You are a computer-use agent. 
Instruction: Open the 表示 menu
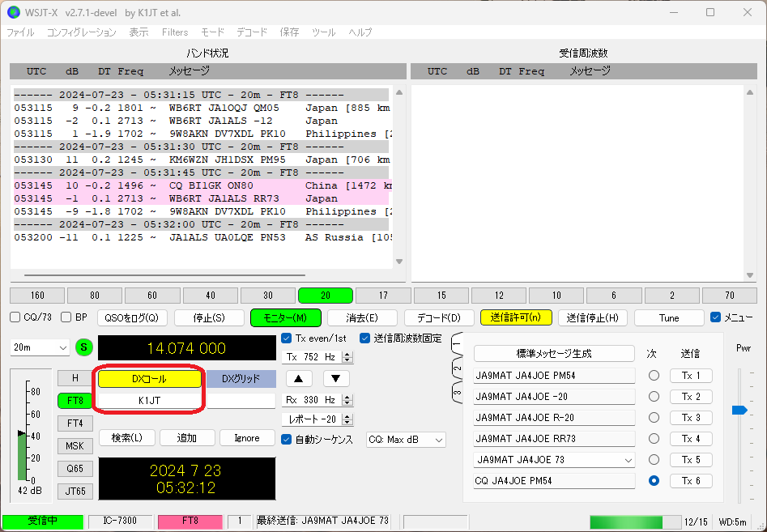click(x=138, y=32)
